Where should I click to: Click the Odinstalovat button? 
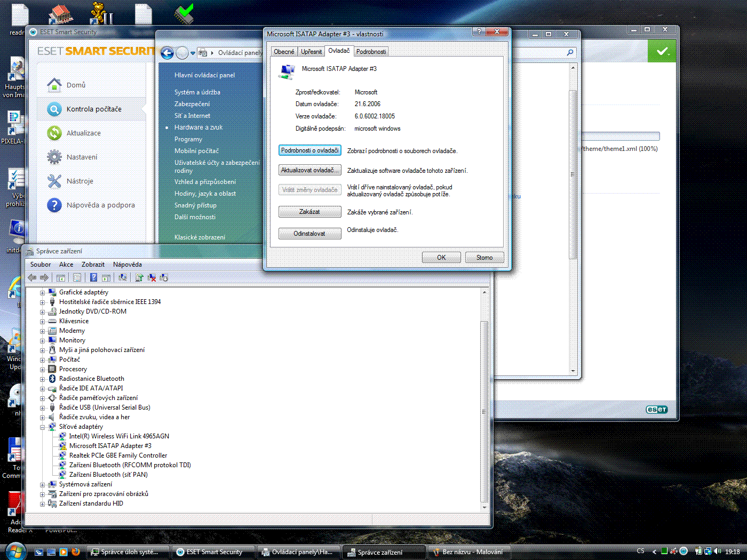tap(309, 234)
